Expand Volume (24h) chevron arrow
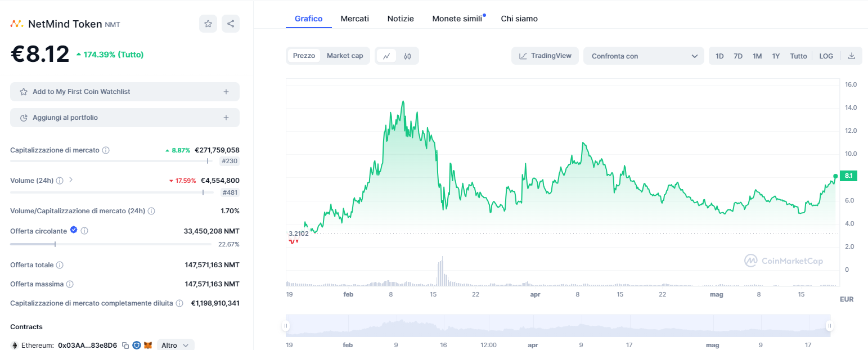This screenshot has width=868, height=350. point(71,180)
